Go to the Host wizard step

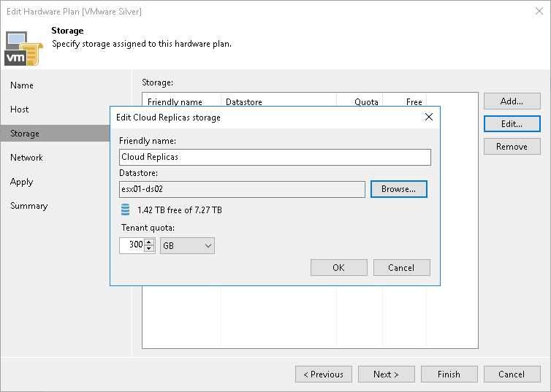point(19,109)
